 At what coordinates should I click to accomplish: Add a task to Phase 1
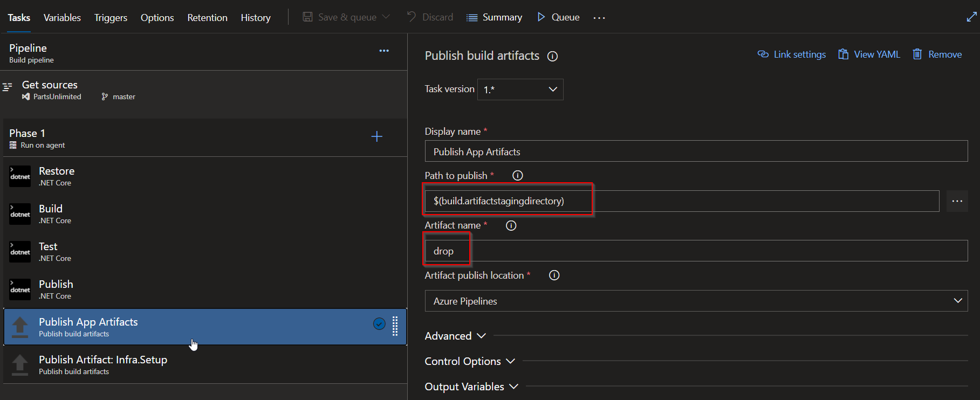pyautogui.click(x=377, y=136)
